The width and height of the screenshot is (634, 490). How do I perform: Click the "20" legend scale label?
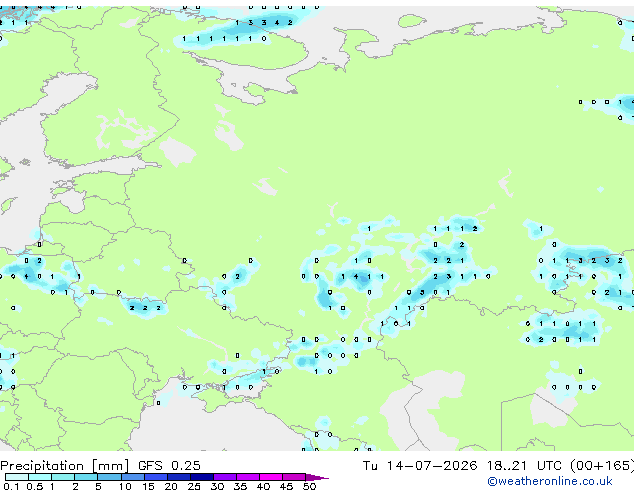coord(171,486)
